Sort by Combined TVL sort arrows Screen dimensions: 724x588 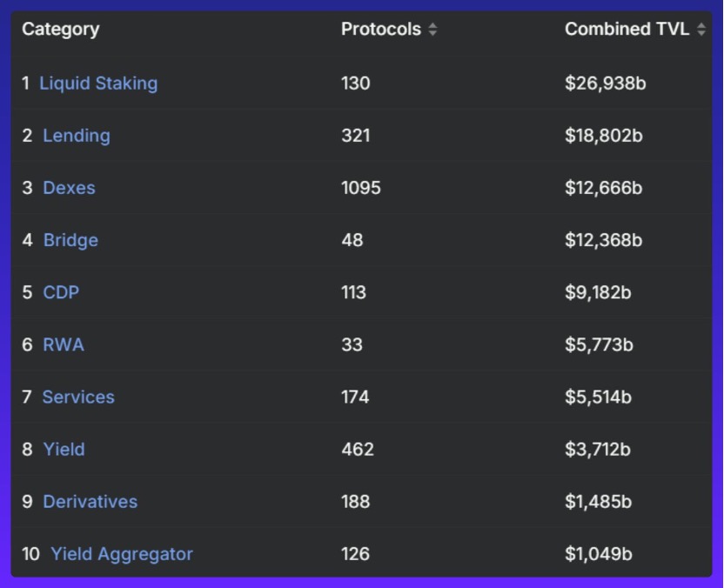[701, 30]
